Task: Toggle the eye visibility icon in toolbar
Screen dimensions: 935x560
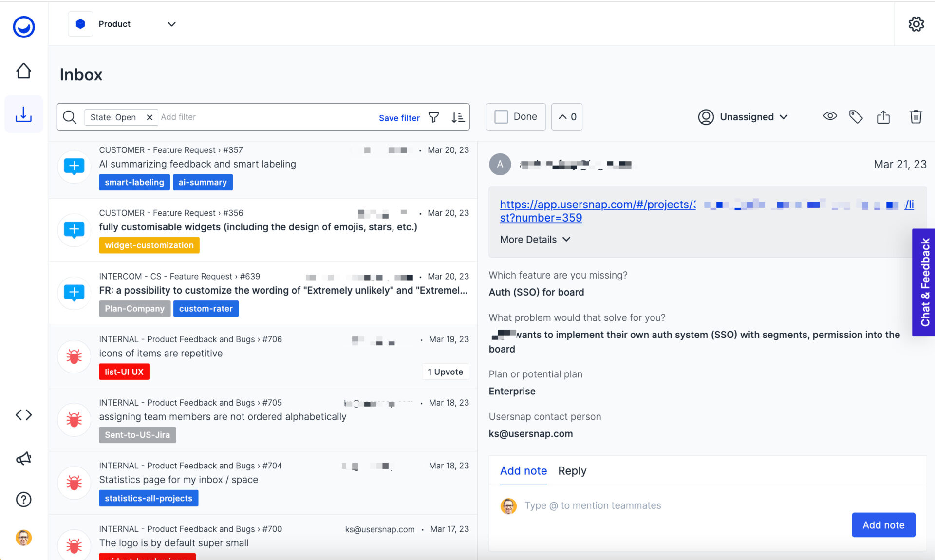Action: [830, 116]
